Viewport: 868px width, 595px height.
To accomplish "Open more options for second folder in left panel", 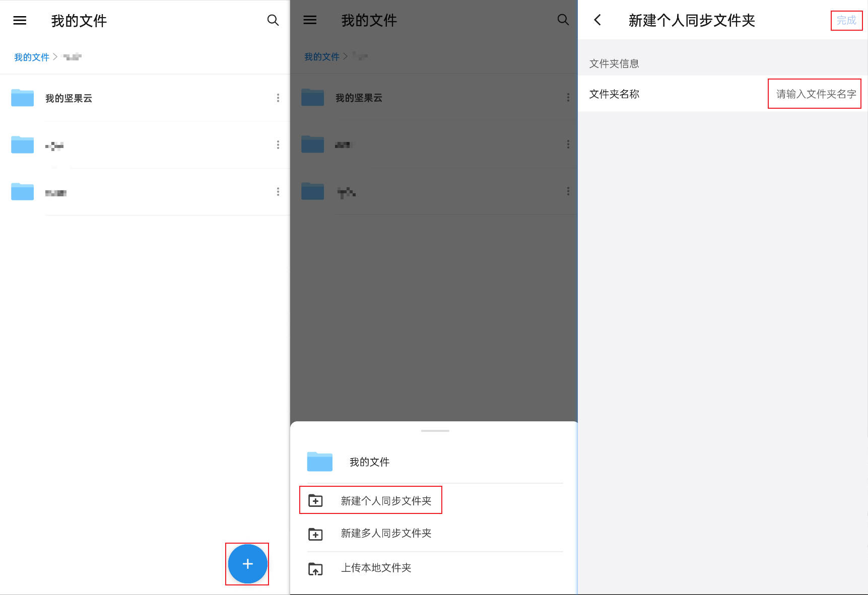I will [x=278, y=145].
